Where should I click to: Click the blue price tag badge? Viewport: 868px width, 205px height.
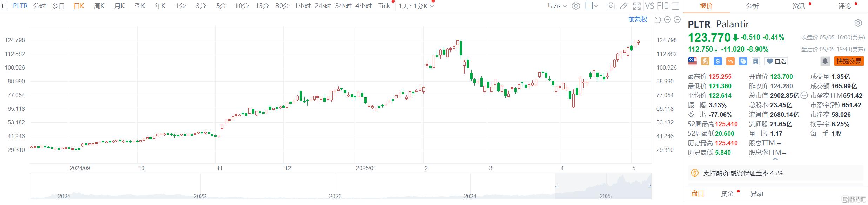point(743,61)
